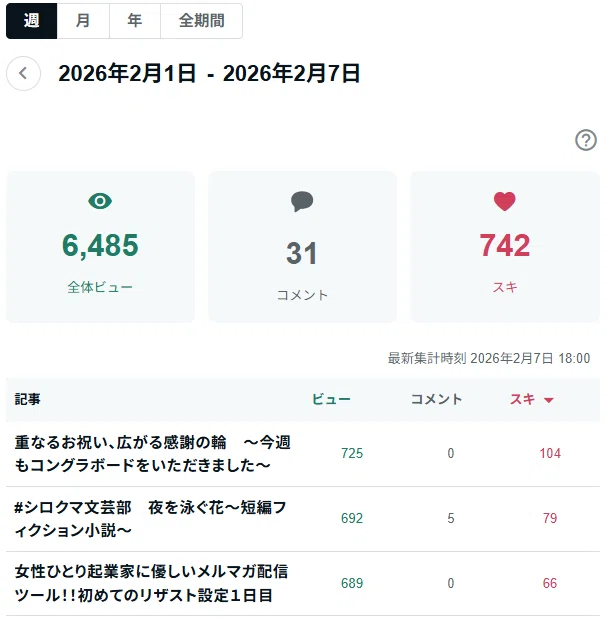Select the スキ 742 summary card
This screenshot has height=620, width=610.
point(505,247)
